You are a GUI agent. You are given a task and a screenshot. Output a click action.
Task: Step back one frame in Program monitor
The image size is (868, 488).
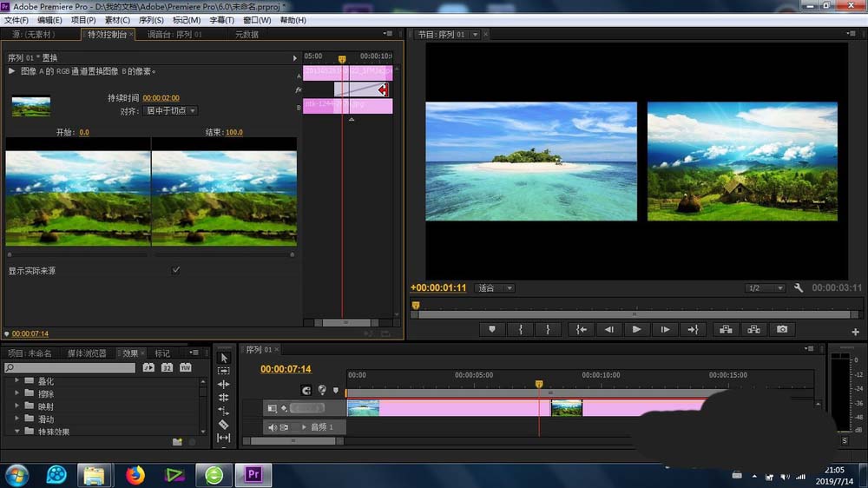click(609, 329)
